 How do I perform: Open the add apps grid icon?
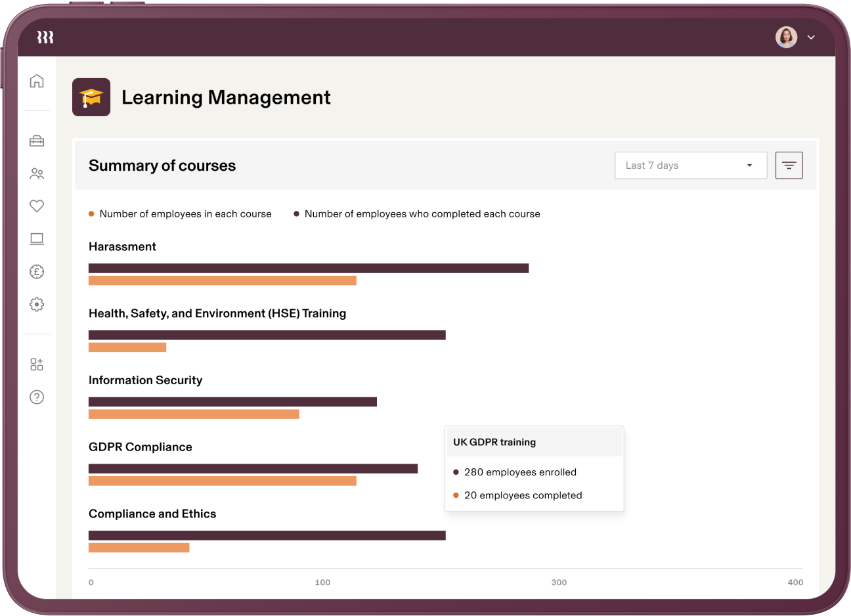37,364
